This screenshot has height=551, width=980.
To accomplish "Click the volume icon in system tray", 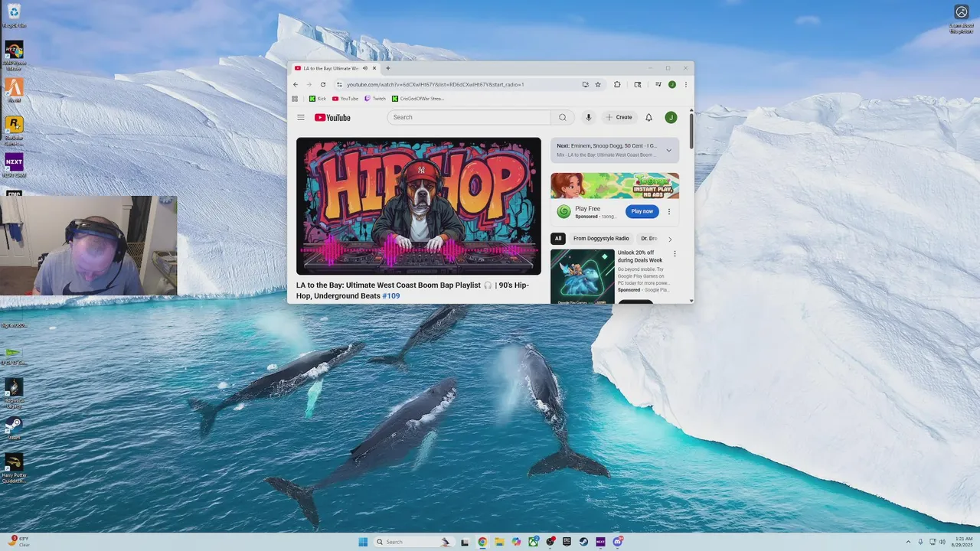I will click(x=942, y=542).
